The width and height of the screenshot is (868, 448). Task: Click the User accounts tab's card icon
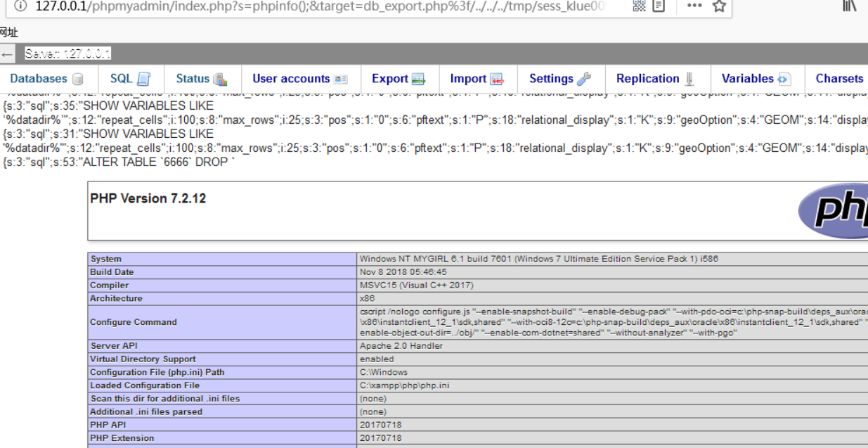[x=341, y=79]
